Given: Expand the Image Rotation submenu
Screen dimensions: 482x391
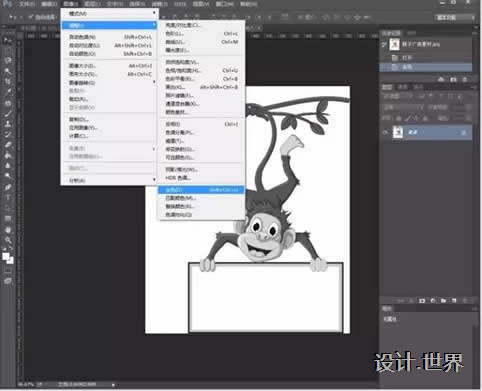Looking at the screenshot, I should pos(154,82).
